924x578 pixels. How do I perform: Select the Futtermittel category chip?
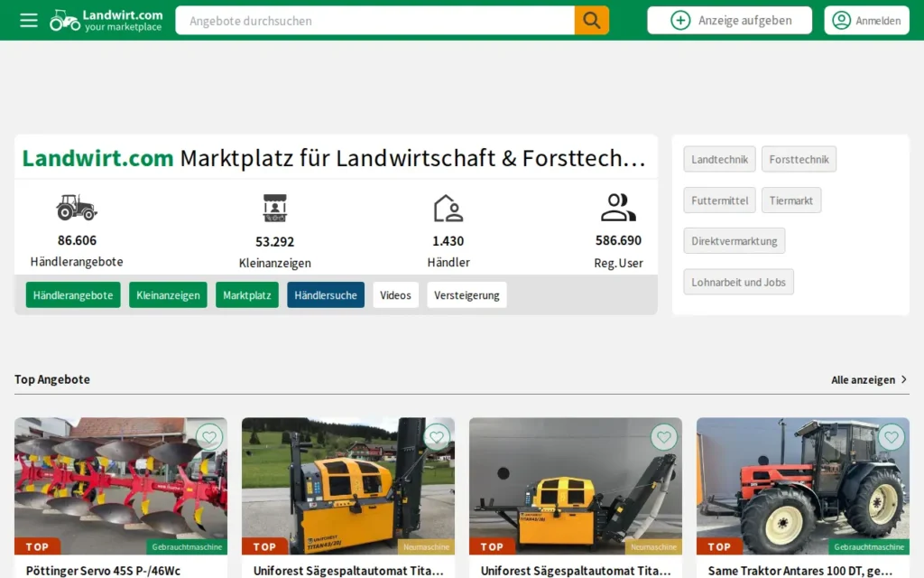click(x=719, y=200)
